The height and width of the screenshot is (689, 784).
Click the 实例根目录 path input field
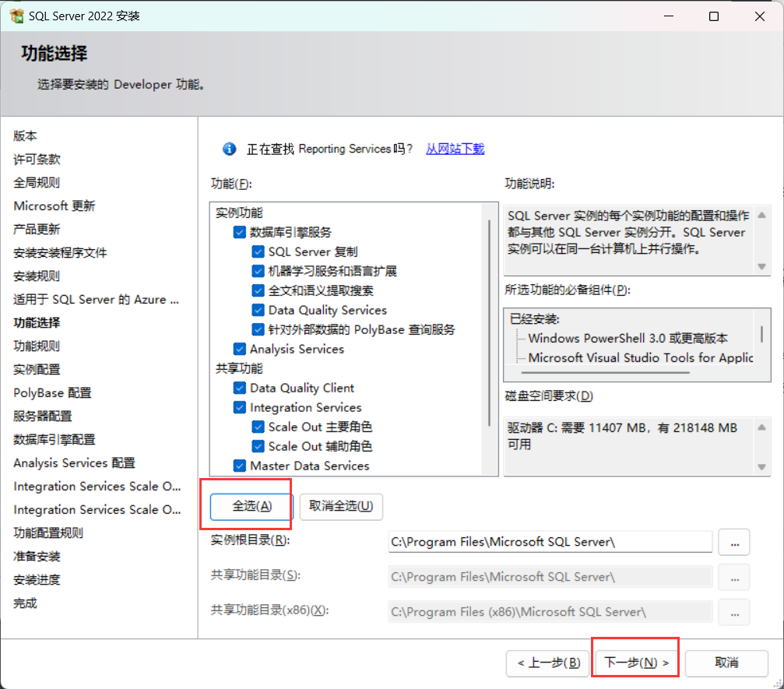pyautogui.click(x=550, y=542)
